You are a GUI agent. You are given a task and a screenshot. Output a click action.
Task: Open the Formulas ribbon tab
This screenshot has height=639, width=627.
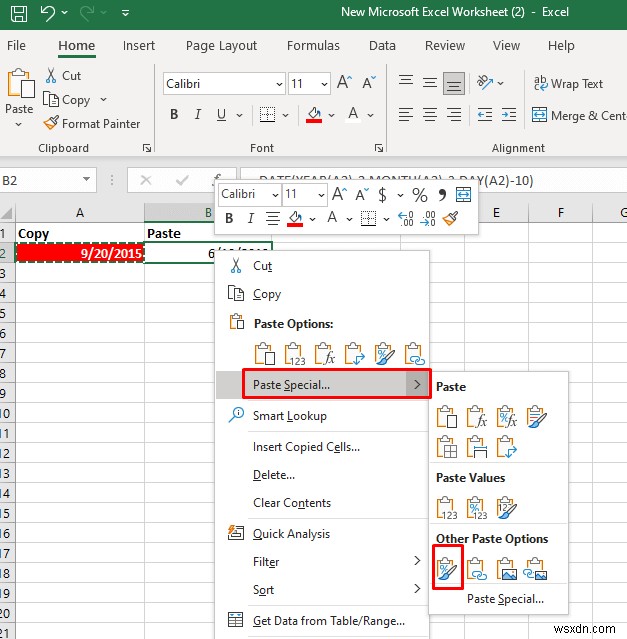(313, 45)
